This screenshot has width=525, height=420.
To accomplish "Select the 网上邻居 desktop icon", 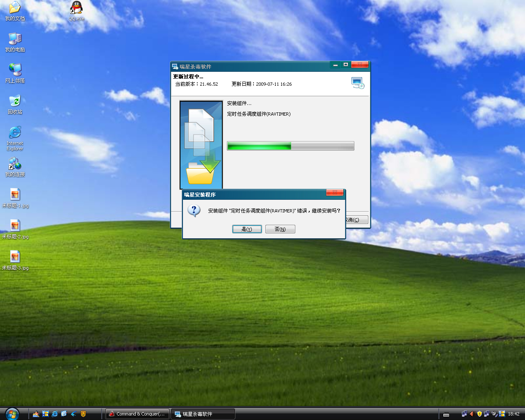I will pos(15,73).
